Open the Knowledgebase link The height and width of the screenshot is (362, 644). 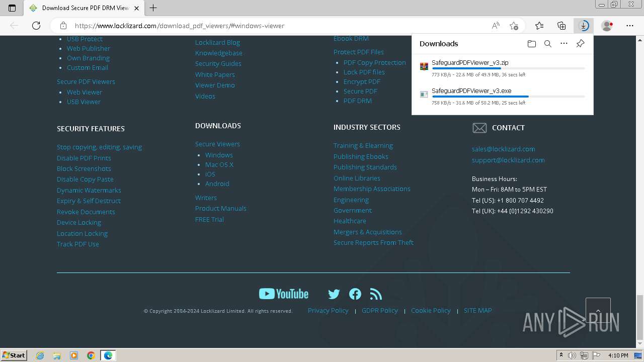(x=219, y=53)
